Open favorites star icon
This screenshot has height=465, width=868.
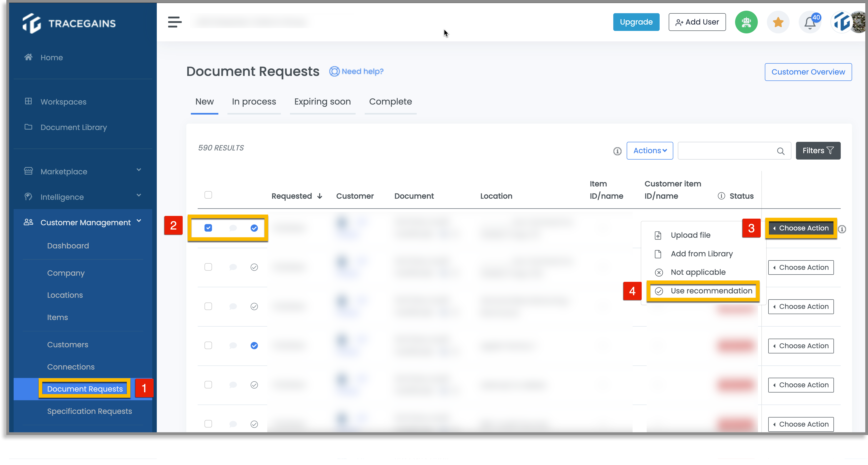pos(778,22)
